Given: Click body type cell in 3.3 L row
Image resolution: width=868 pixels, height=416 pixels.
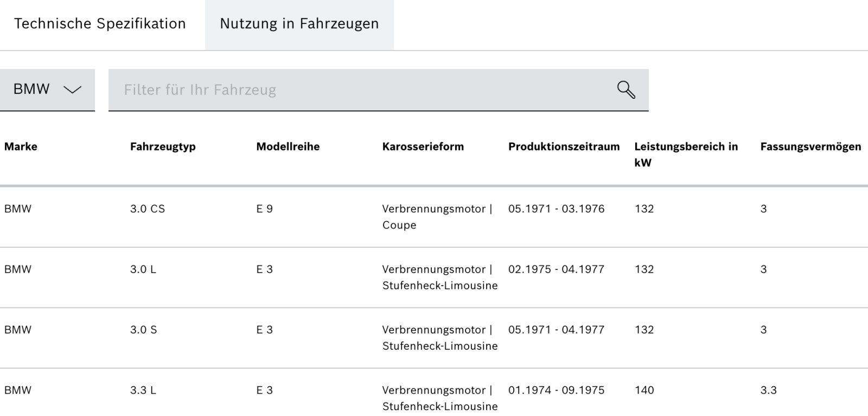Looking at the screenshot, I should (x=440, y=398).
